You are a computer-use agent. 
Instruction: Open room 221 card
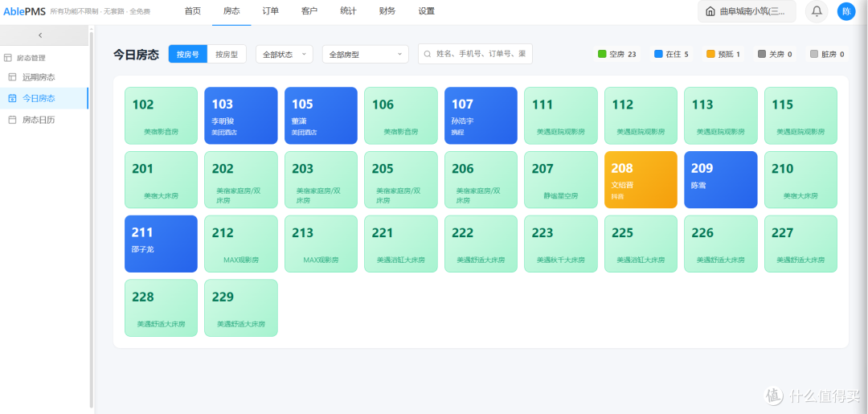(401, 244)
